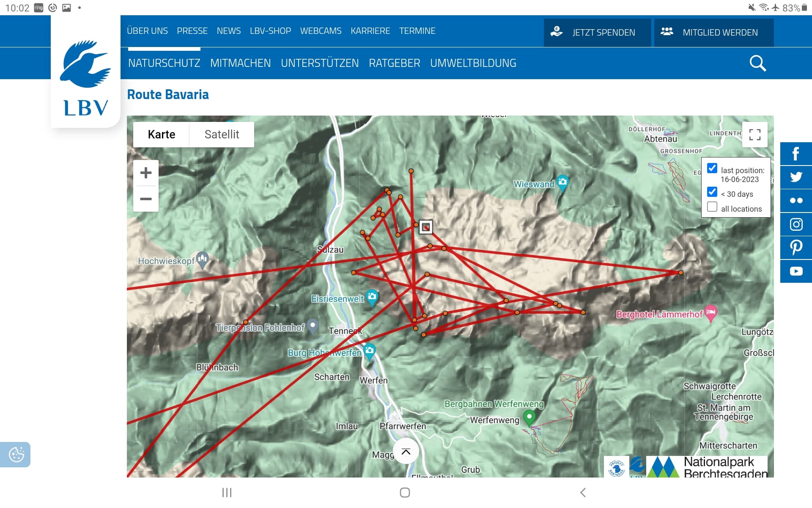Select Berghotel Lämmerhof hotel marker
The width and height of the screenshot is (812, 508).
(711, 313)
